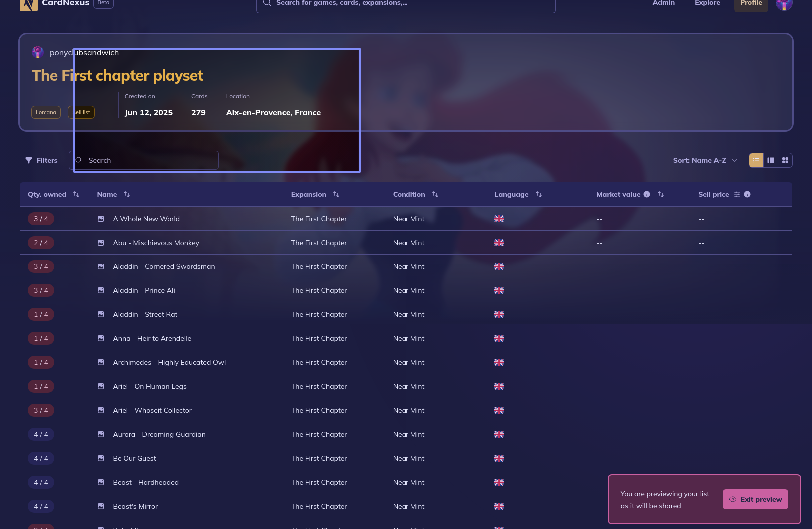Go to the Explore menu
The height and width of the screenshot is (529, 812).
tap(707, 3)
